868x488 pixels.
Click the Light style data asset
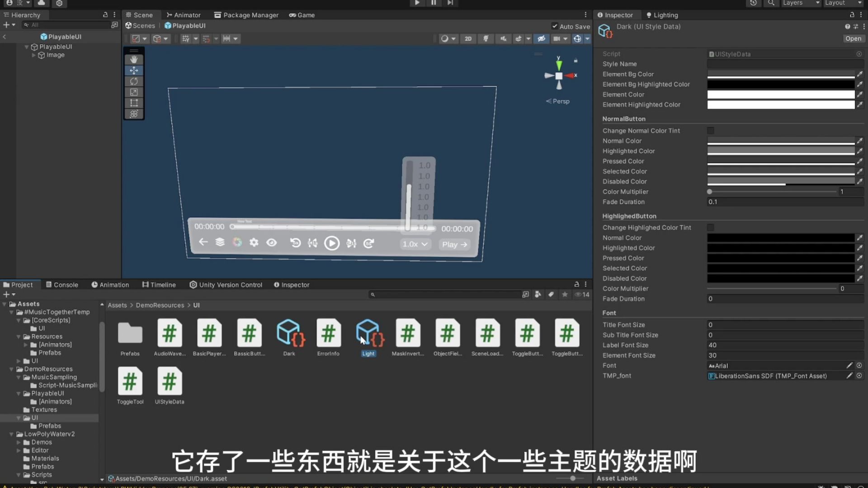pos(368,338)
